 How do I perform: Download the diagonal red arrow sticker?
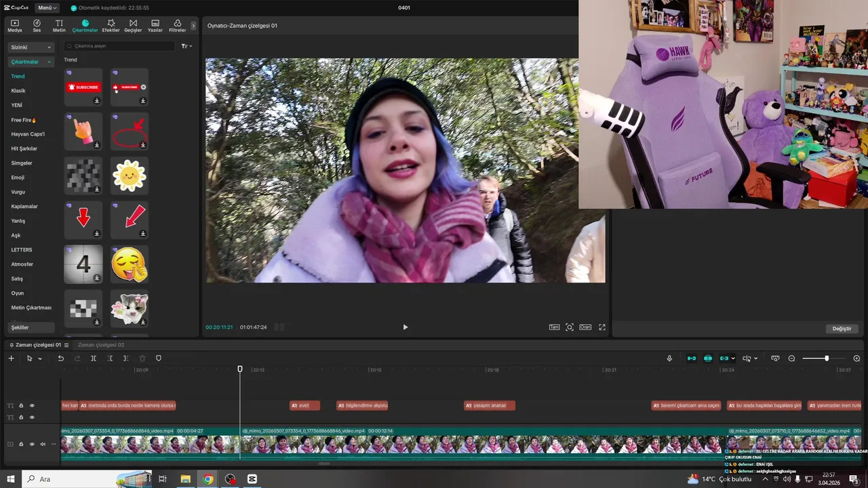tap(143, 234)
